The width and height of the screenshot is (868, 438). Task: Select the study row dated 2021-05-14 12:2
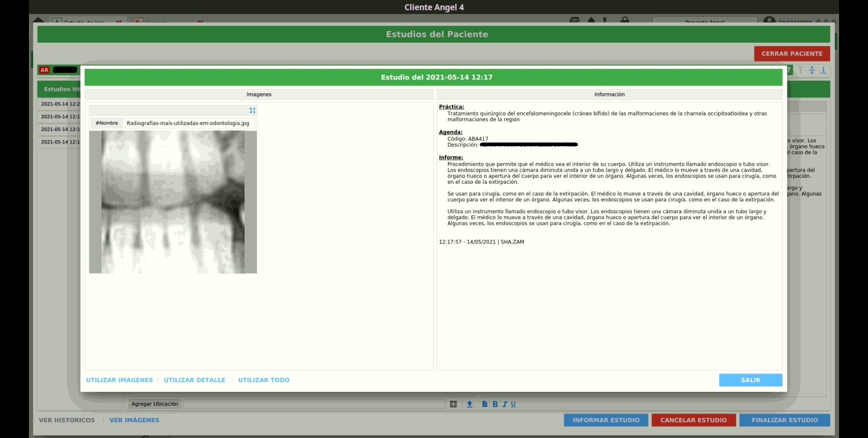60,104
